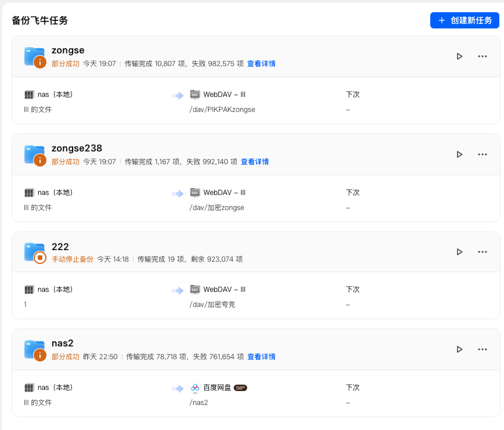The image size is (504, 430).
Task: Open the more options menu for zongse task
Action: [x=482, y=56]
